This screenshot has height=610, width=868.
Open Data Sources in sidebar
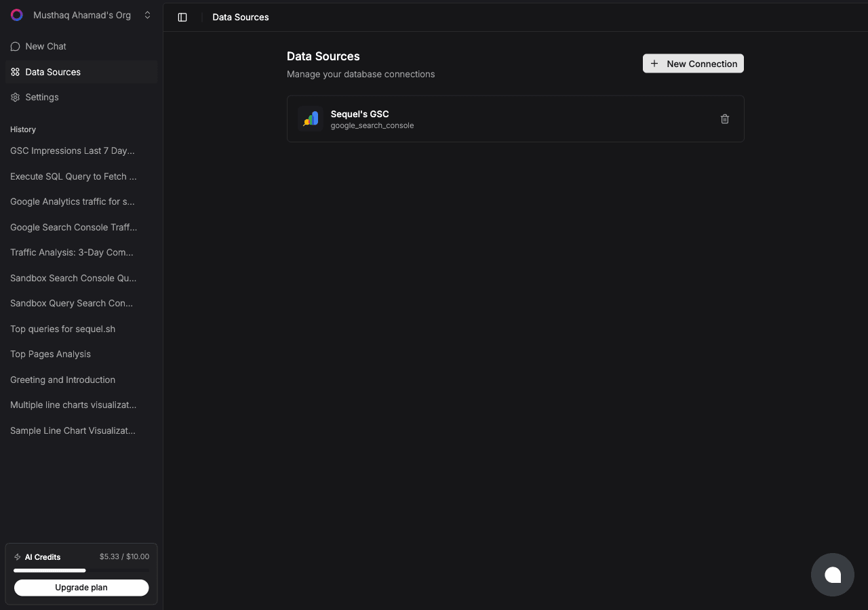pyautogui.click(x=81, y=72)
